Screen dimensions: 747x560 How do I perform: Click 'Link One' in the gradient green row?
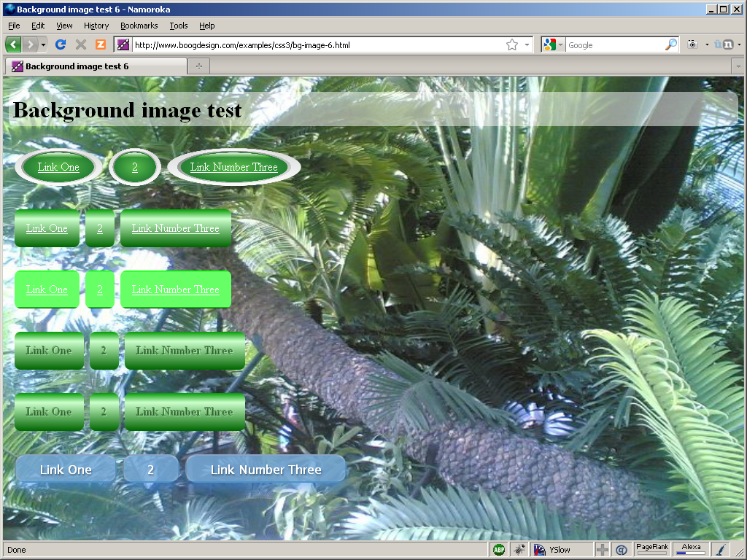click(x=47, y=228)
